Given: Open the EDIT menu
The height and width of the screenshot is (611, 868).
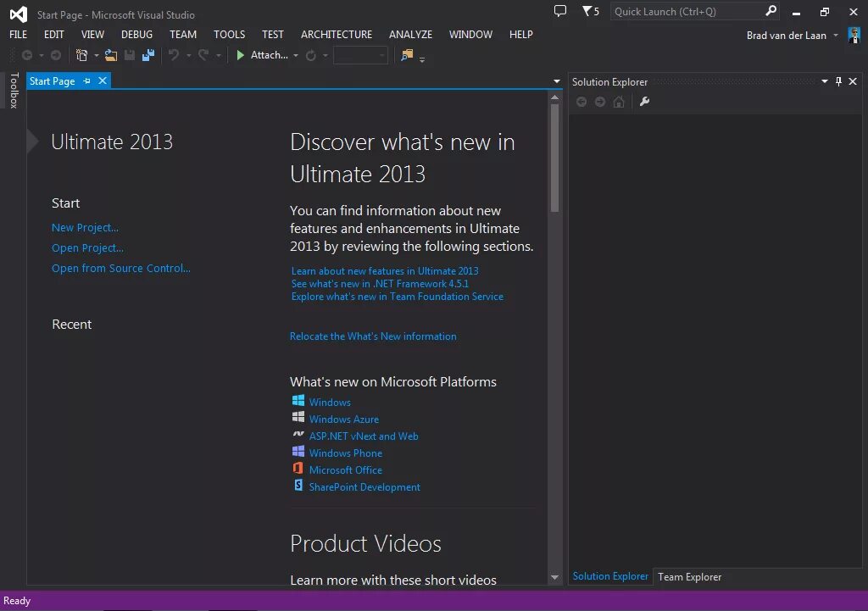Looking at the screenshot, I should [53, 34].
